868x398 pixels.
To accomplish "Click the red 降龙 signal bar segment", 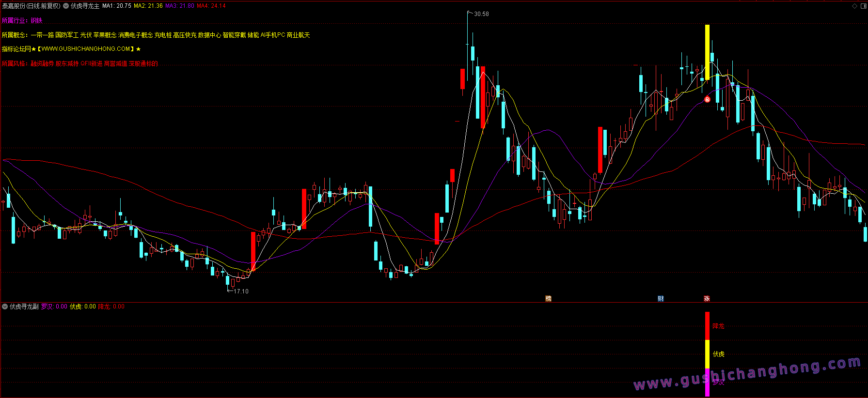I will click(x=707, y=326).
